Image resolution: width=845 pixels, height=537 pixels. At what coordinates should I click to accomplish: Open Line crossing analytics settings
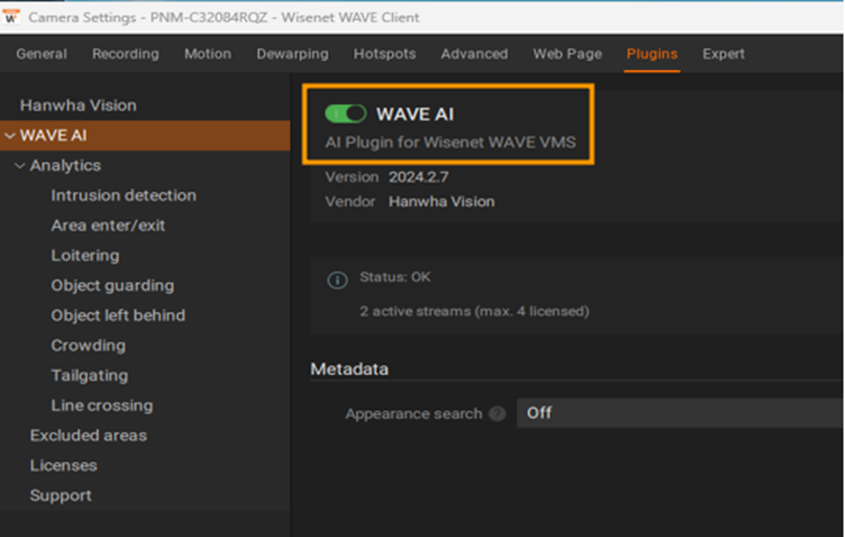[x=102, y=405]
